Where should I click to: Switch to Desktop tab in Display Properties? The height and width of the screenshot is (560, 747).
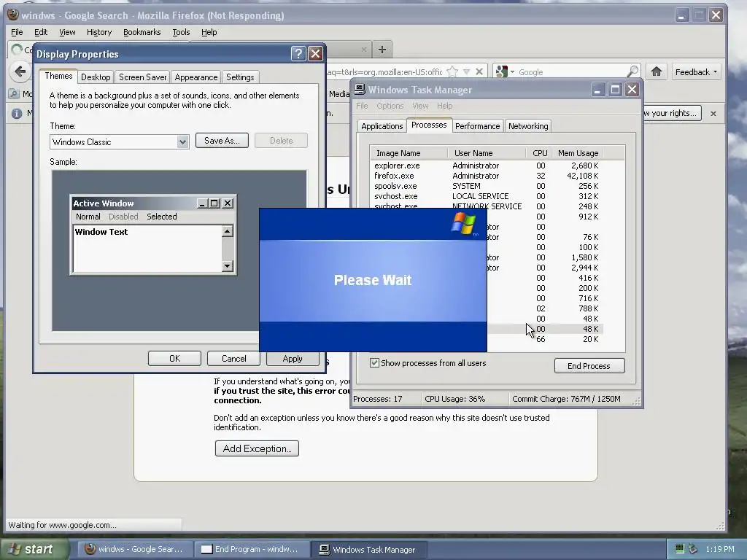point(96,77)
